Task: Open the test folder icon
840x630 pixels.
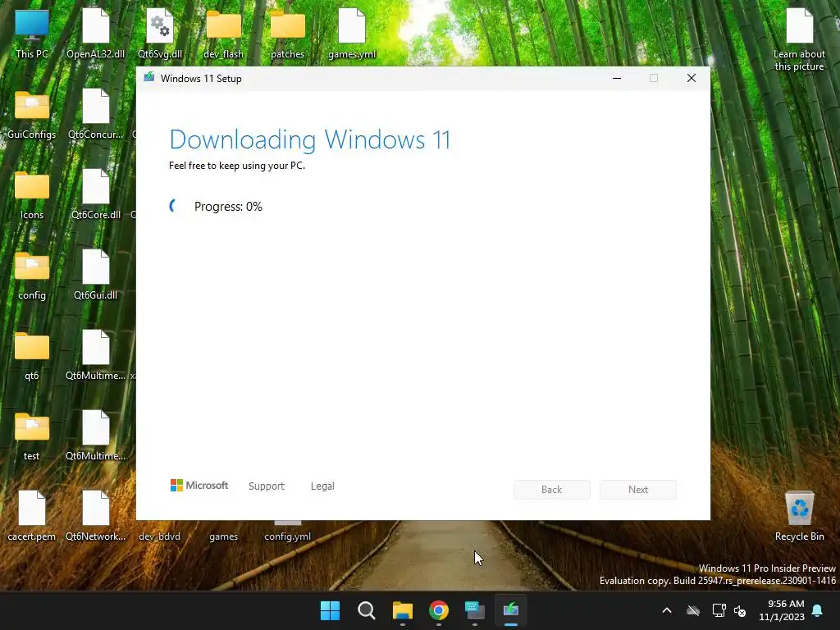Action: coord(32,436)
